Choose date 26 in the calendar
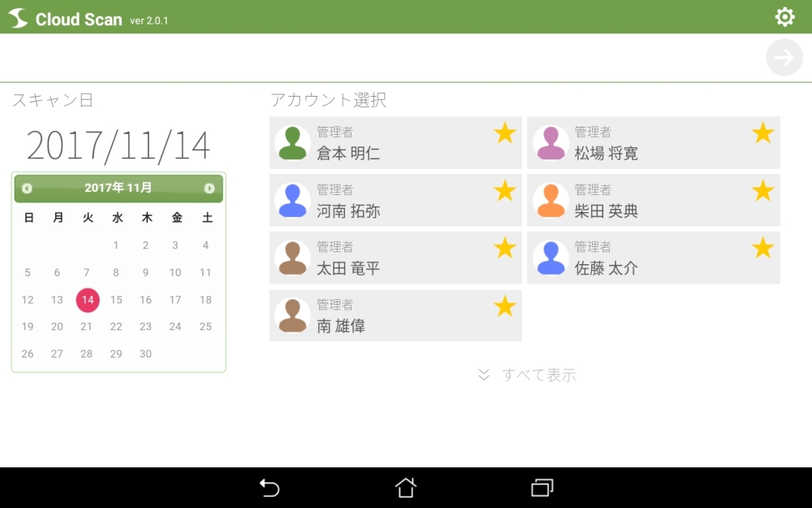Screen dimensions: 812x508 pyautogui.click(x=28, y=354)
